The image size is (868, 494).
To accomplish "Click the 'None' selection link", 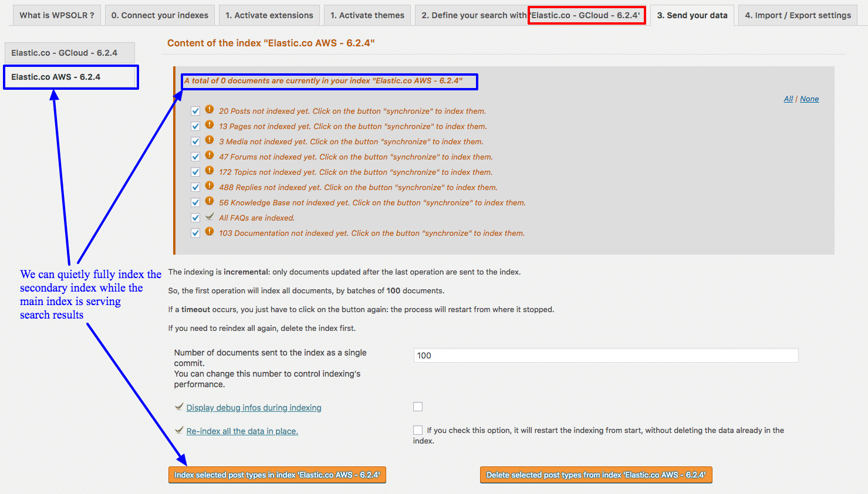I will point(809,99).
